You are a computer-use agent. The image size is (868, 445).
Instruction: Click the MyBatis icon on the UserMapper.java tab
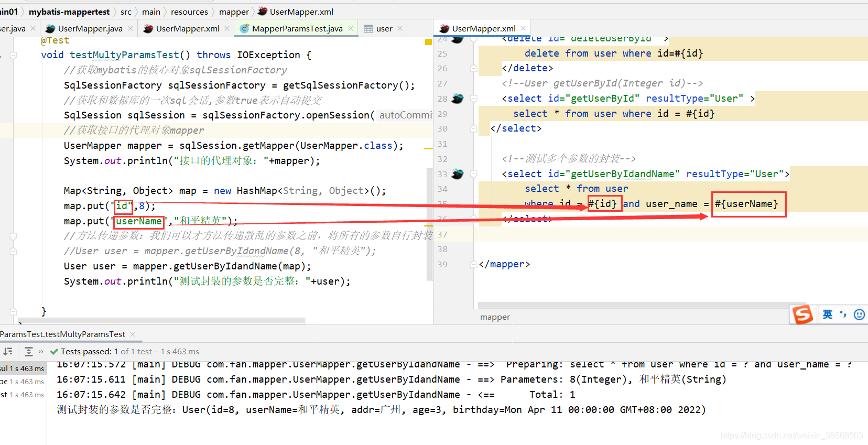click(x=50, y=28)
